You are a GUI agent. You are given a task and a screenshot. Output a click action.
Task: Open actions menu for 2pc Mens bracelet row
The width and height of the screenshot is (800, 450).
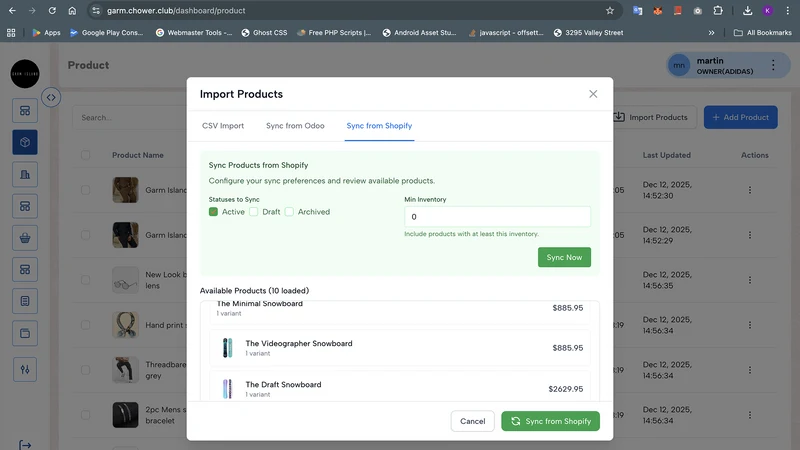tap(749, 415)
